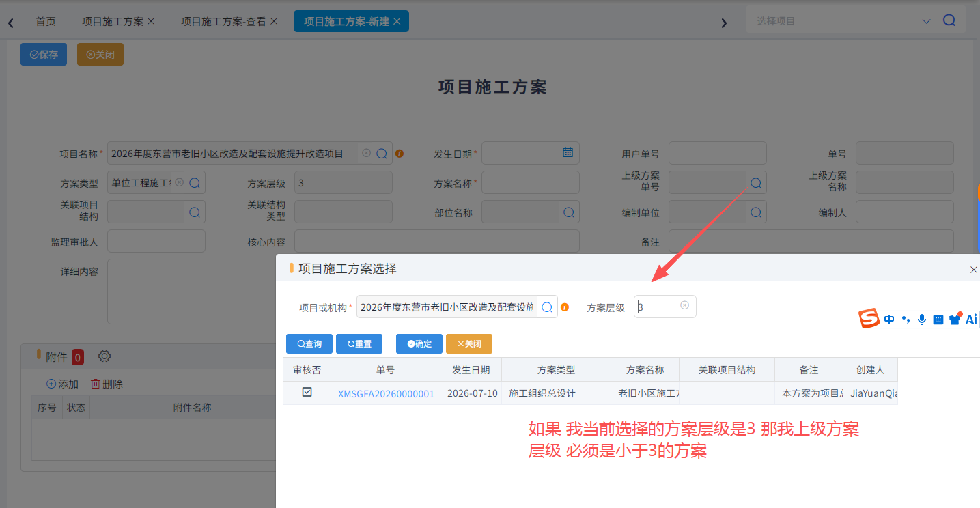Click info icon beside 项目或机构 field

(565, 307)
